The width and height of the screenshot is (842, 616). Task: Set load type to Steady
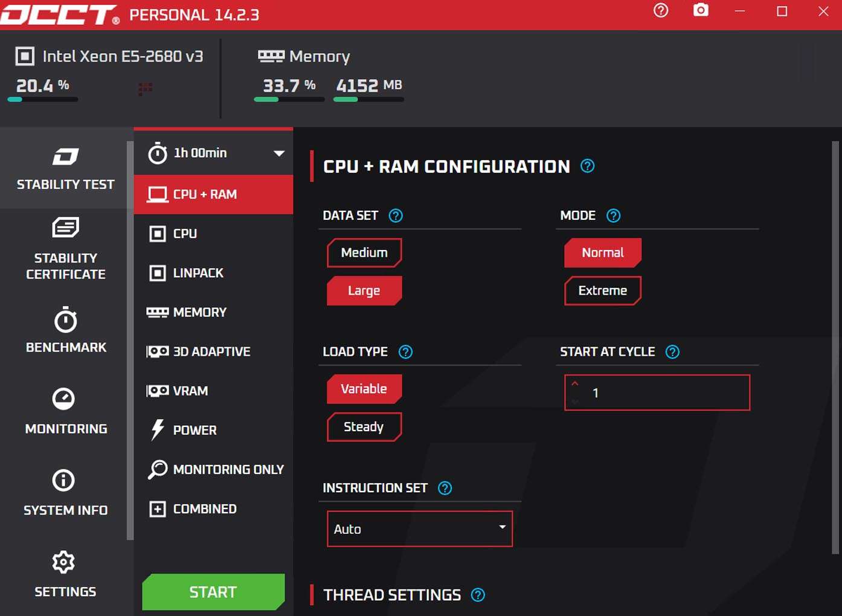click(364, 427)
